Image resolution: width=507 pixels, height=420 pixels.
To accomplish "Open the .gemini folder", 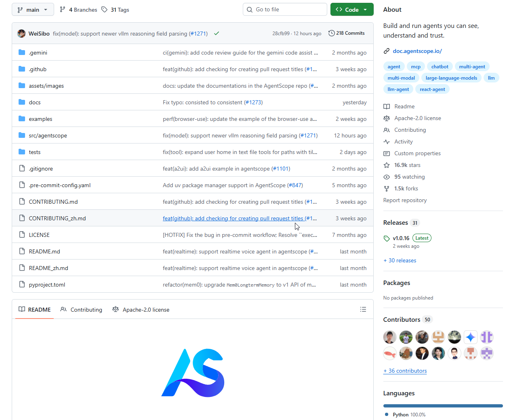I will tap(38, 53).
